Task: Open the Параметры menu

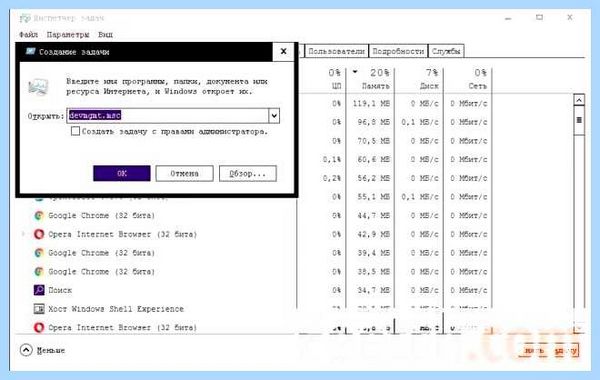Action: (68, 34)
